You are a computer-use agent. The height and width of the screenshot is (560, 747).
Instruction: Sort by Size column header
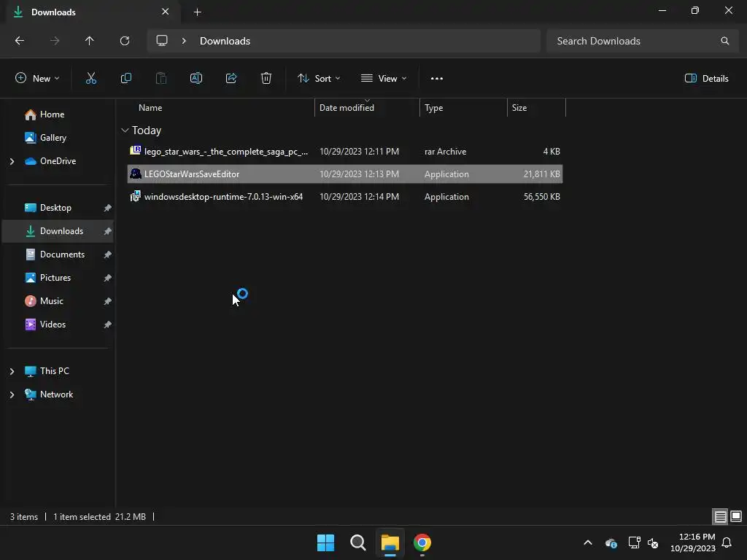point(519,108)
